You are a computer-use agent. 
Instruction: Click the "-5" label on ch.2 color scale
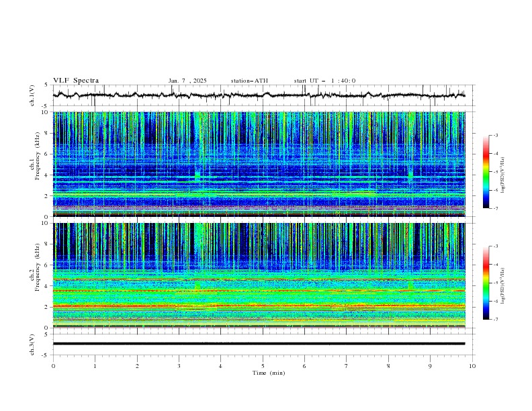pos(495,283)
